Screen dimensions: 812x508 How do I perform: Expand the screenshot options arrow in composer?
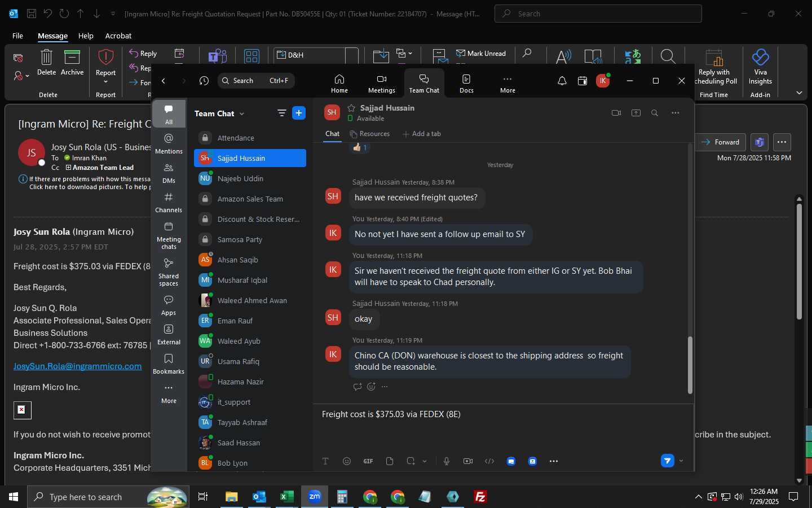[425, 461]
